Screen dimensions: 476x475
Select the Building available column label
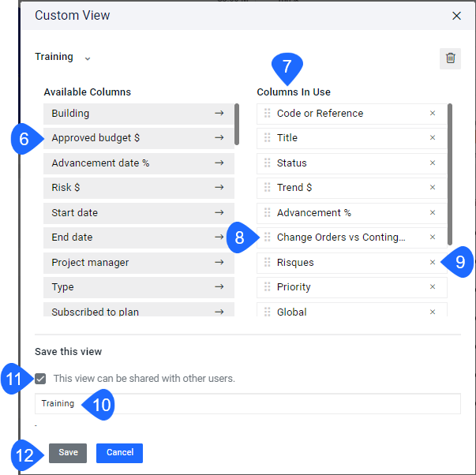pos(70,113)
